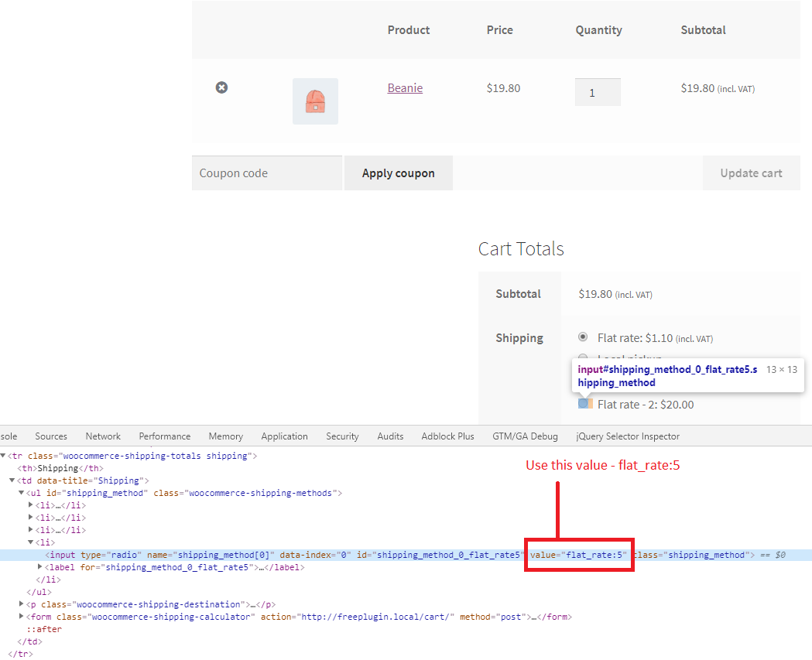Screen dimensions: 812x660
Task: Expand the label for shipping_method_0_flat_rate5
Action: point(38,566)
